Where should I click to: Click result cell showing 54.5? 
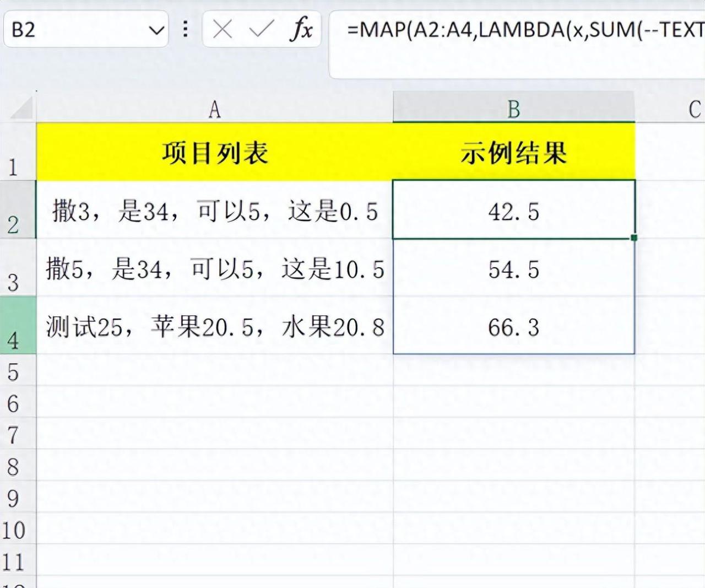point(514,268)
